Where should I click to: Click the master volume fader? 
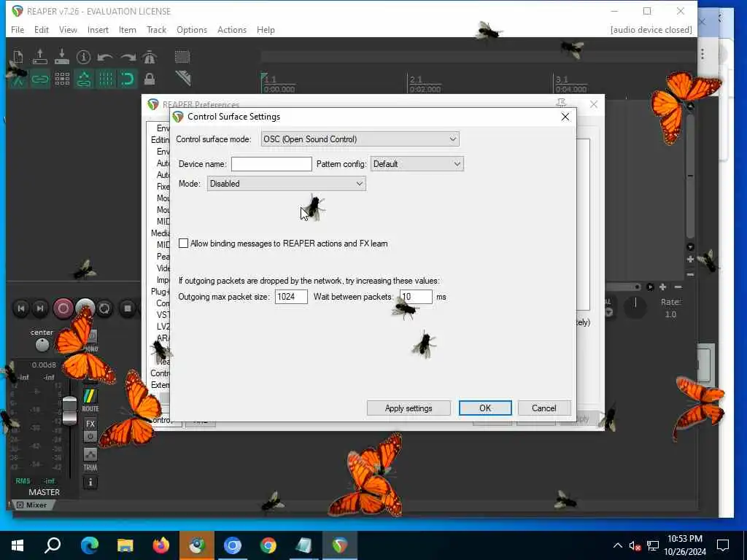coord(69,410)
